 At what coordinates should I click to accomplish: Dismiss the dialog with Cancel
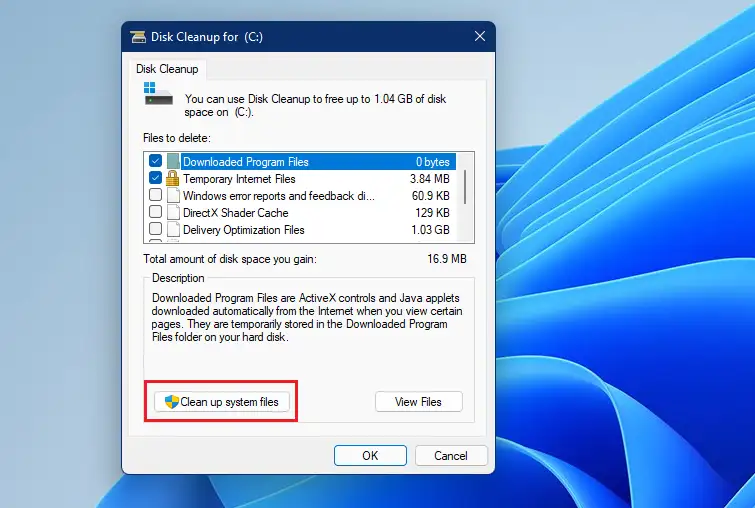tap(451, 456)
